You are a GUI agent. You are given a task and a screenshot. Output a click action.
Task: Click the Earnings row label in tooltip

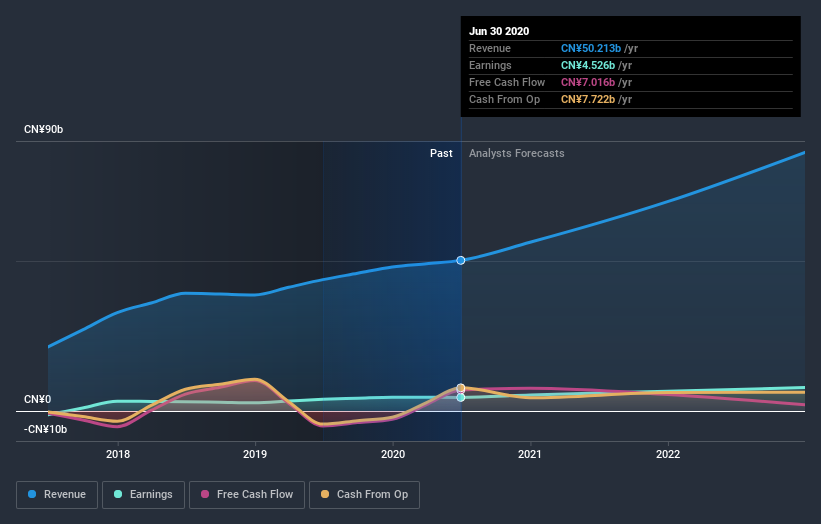490,65
